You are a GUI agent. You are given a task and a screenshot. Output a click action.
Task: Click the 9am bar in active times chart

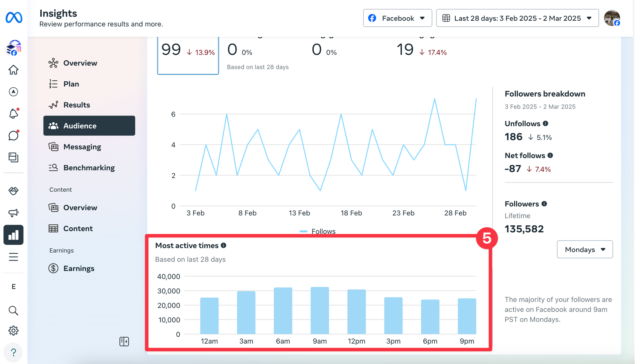tap(319, 310)
